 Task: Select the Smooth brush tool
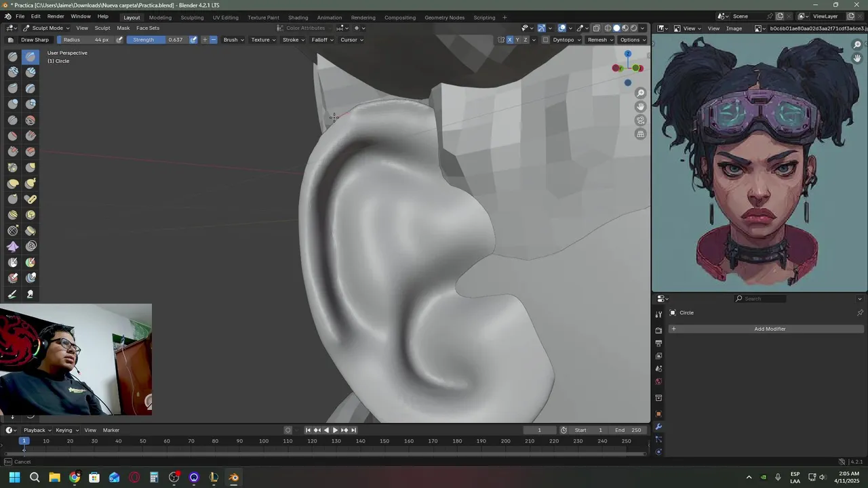[31, 120]
